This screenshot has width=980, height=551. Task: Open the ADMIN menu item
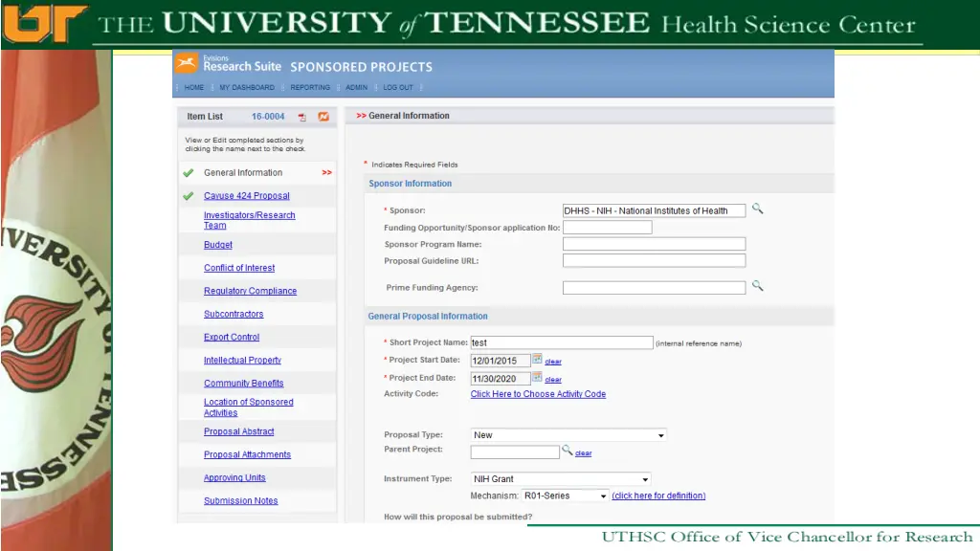pyautogui.click(x=356, y=87)
